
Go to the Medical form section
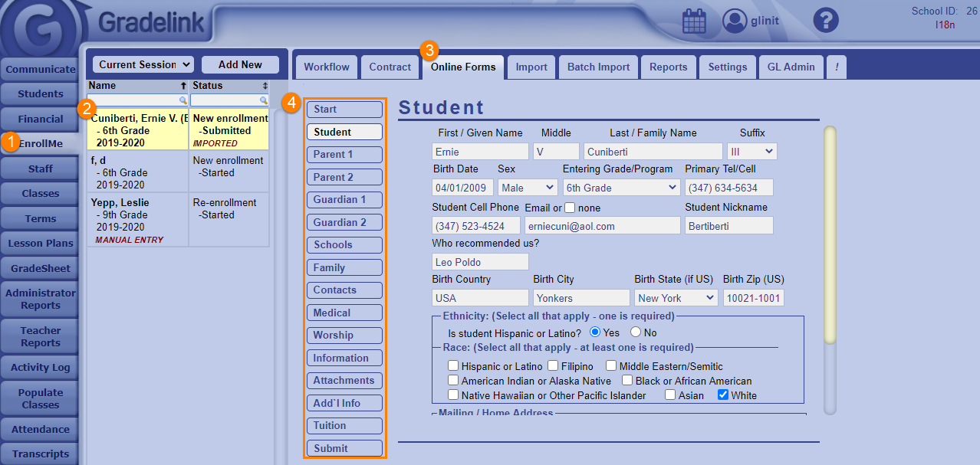tap(344, 313)
